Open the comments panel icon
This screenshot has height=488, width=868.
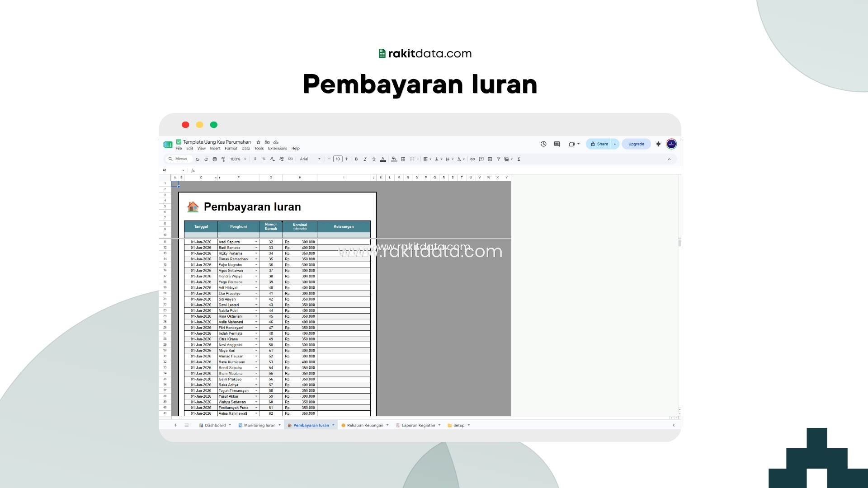click(x=557, y=144)
